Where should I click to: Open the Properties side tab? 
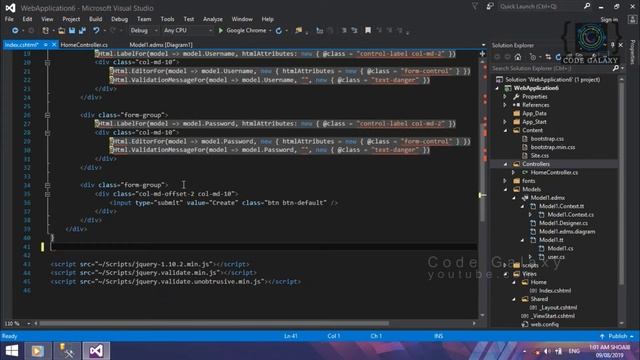click(632, 52)
